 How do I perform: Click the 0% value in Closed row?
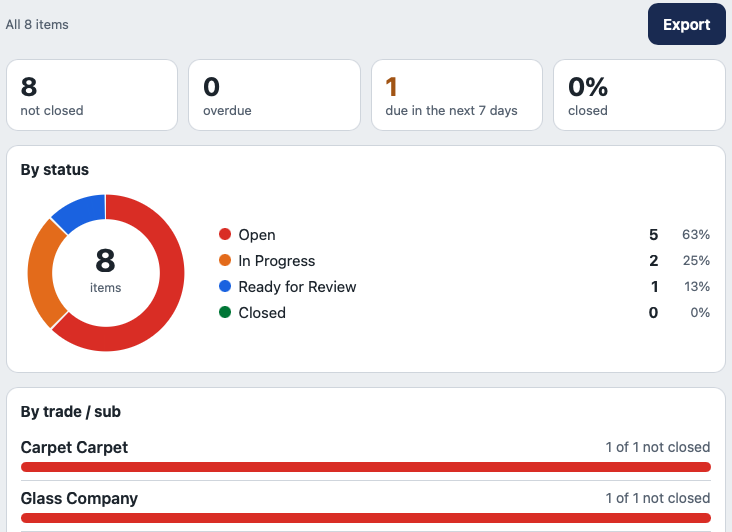700,312
